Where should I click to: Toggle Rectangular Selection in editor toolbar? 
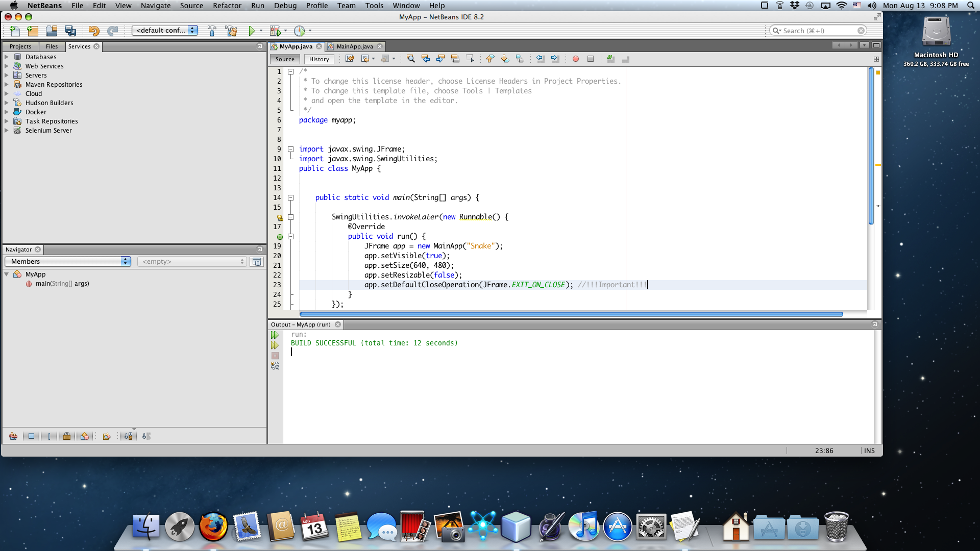470,59
